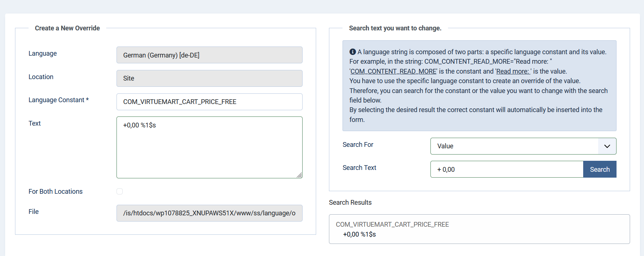Click the Search For label

click(x=358, y=145)
